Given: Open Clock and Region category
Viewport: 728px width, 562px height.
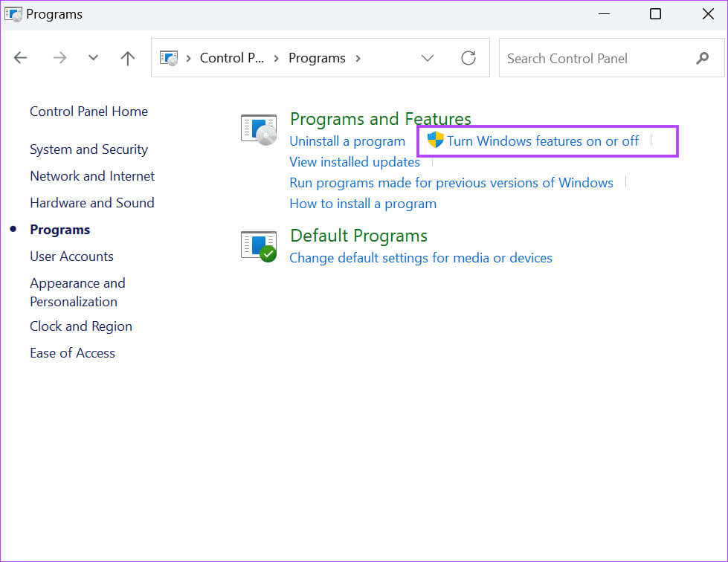Looking at the screenshot, I should pyautogui.click(x=81, y=326).
